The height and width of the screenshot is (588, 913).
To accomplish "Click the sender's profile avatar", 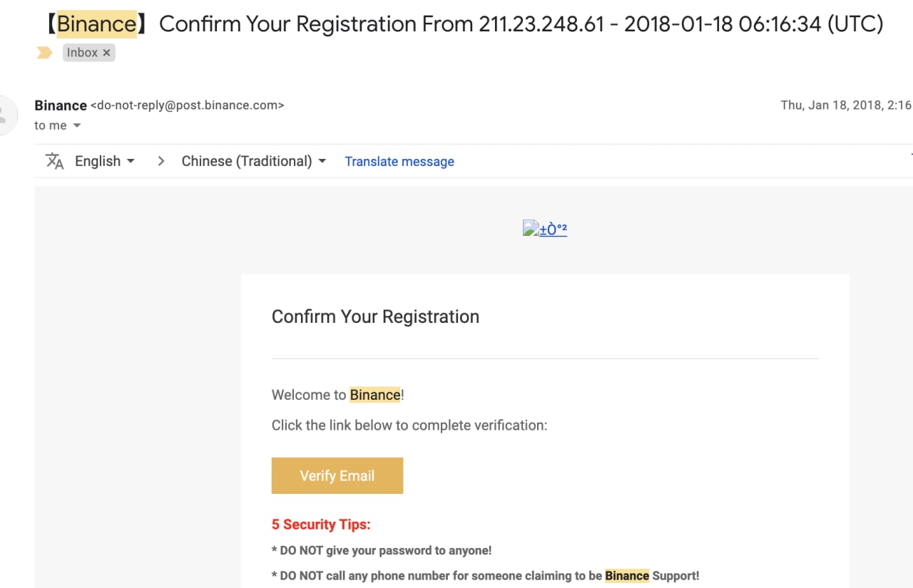I will point(6,114).
